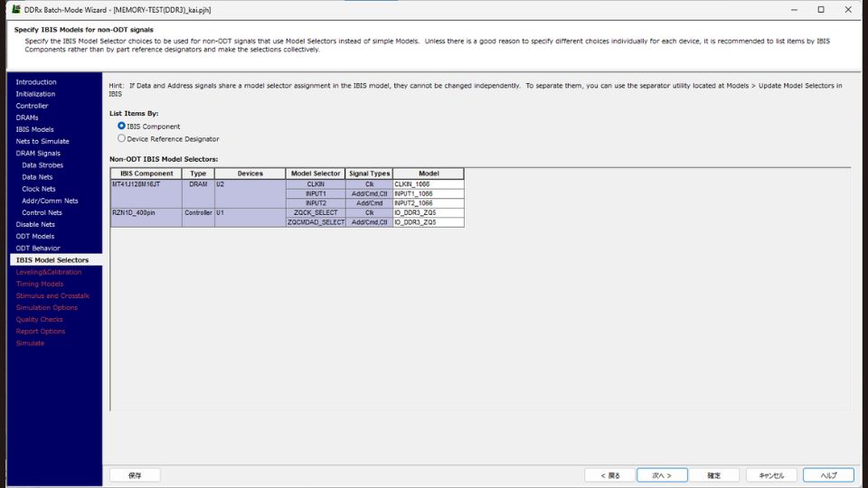Screen dimensions: 868x488
Task: Open help with the ヘルプ button
Action: (828, 475)
